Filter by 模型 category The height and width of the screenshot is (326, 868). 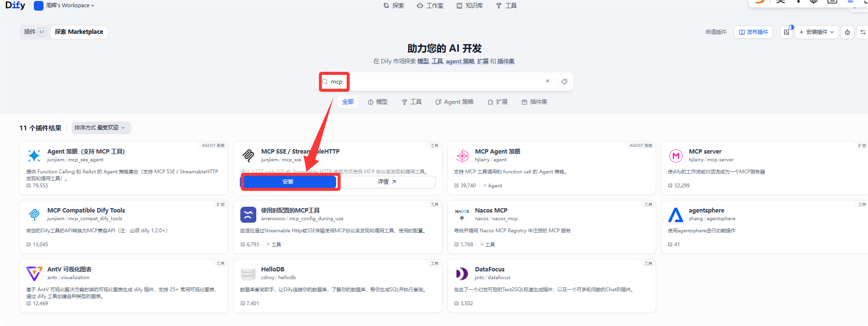pos(378,102)
